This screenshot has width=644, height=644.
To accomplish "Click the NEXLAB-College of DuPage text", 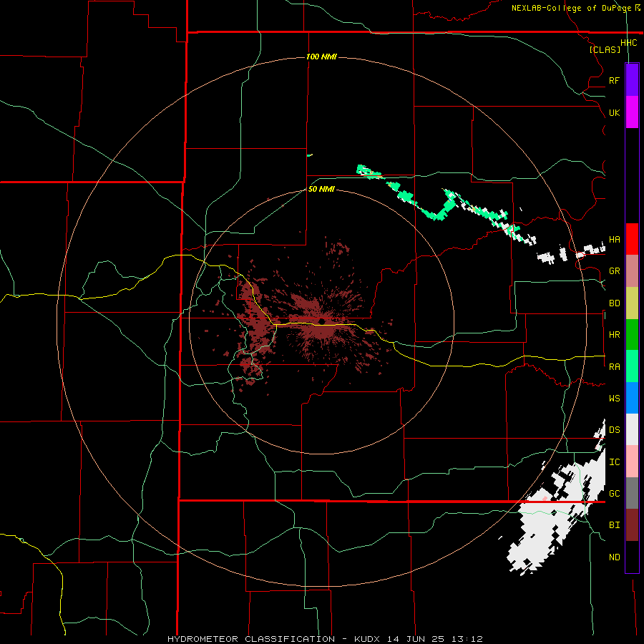I will tap(572, 8).
